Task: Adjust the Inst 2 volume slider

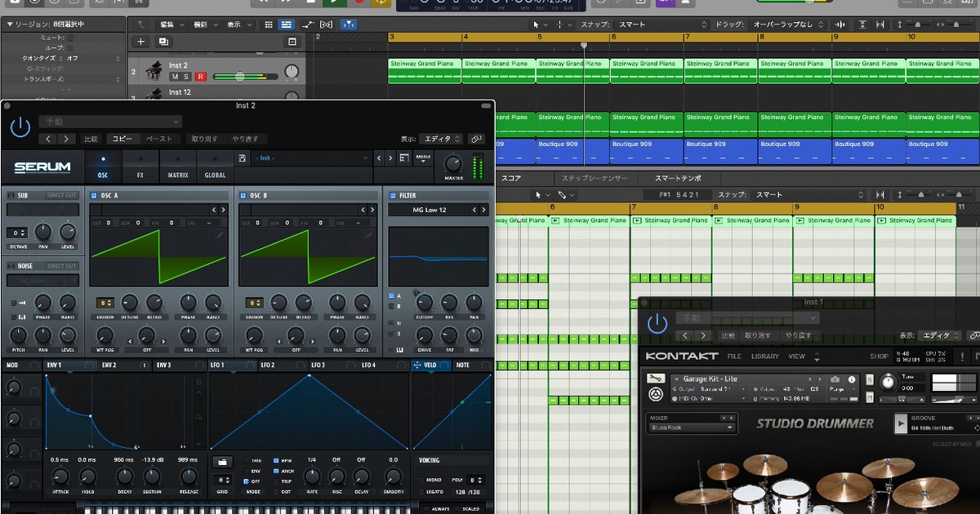Action: (x=240, y=77)
